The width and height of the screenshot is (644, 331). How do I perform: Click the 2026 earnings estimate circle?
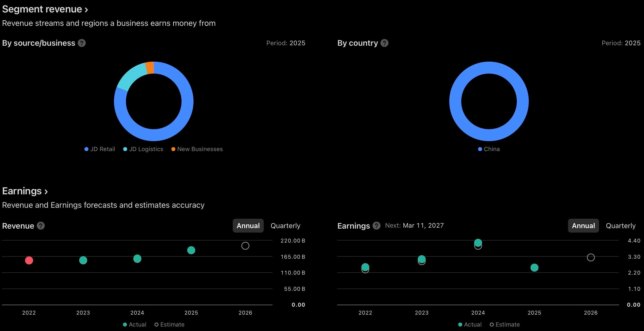pyautogui.click(x=591, y=257)
